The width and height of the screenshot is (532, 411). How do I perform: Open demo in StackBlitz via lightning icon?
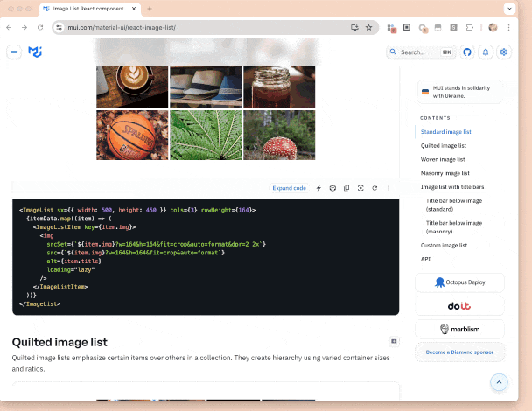coord(318,188)
